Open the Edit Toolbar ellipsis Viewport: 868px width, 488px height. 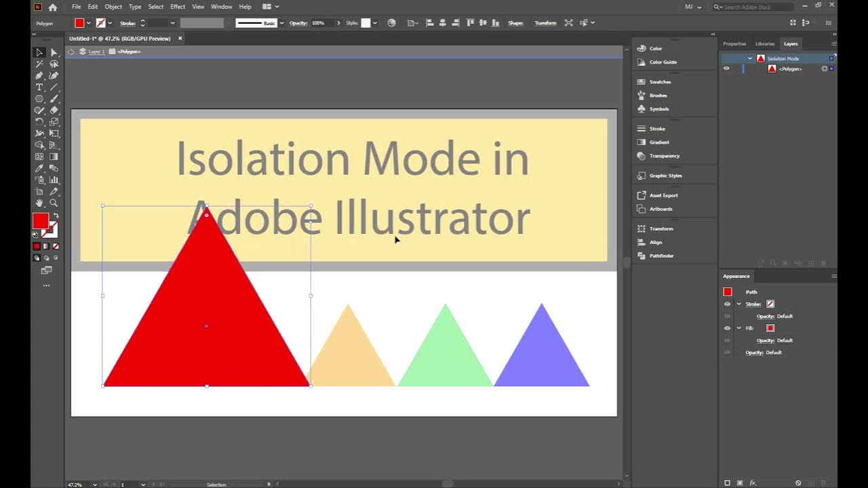point(46,285)
